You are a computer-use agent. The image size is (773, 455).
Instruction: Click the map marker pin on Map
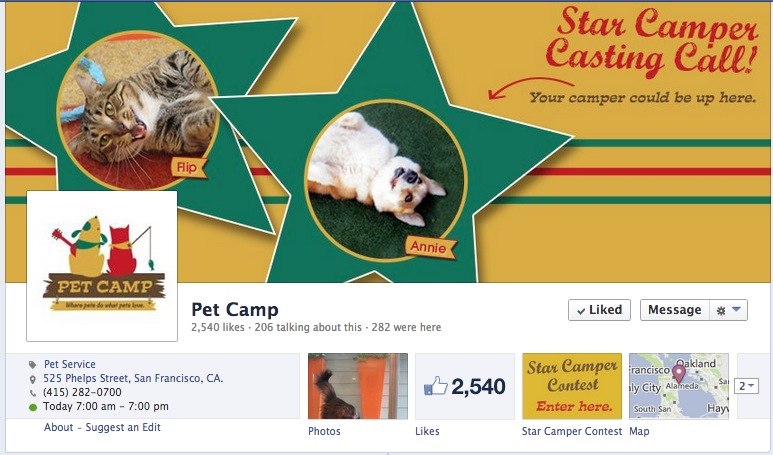point(679,374)
